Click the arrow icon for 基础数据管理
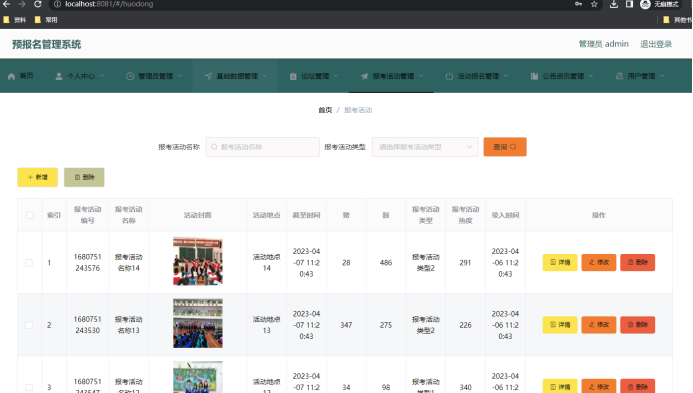 (208, 76)
